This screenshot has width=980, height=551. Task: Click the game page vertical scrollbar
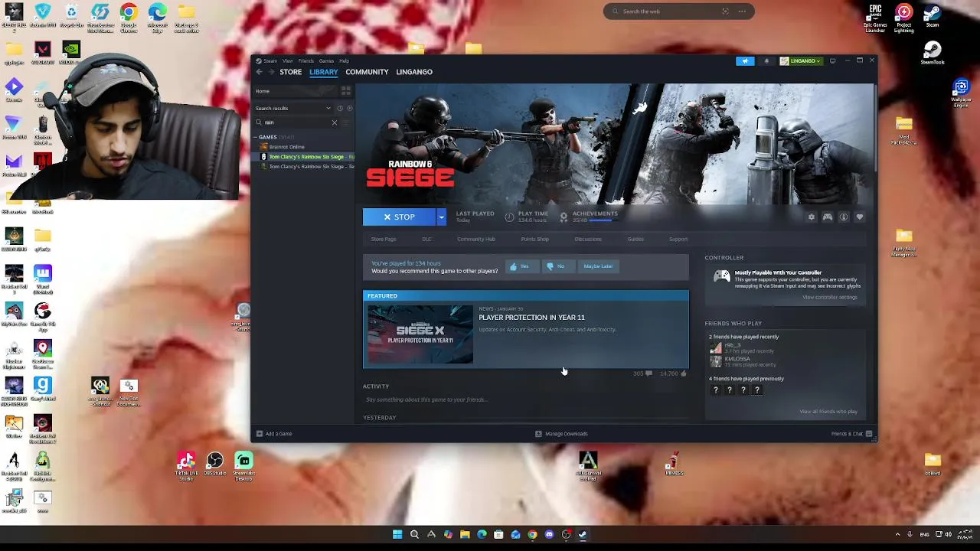click(874, 129)
